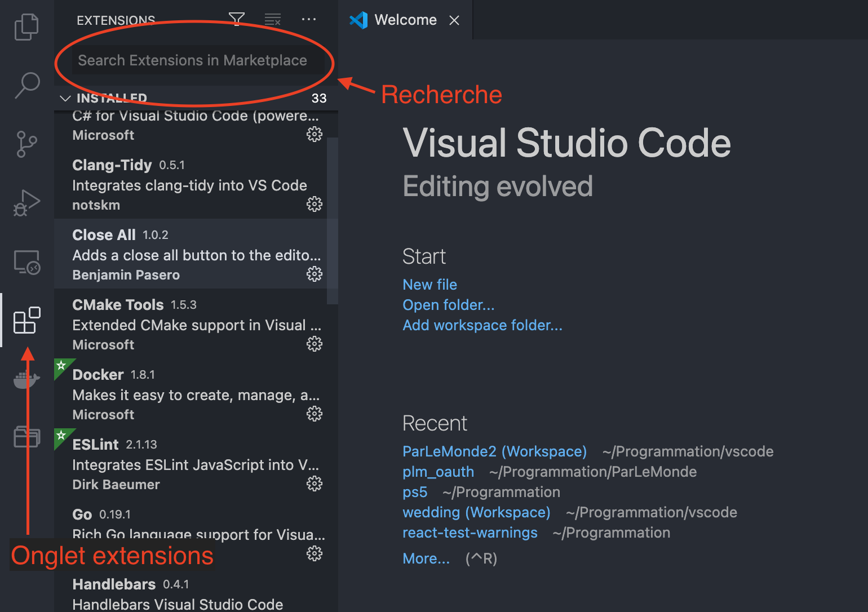Open recent plm_oauth folder
Viewport: 868px width, 612px height.
pyautogui.click(x=438, y=472)
